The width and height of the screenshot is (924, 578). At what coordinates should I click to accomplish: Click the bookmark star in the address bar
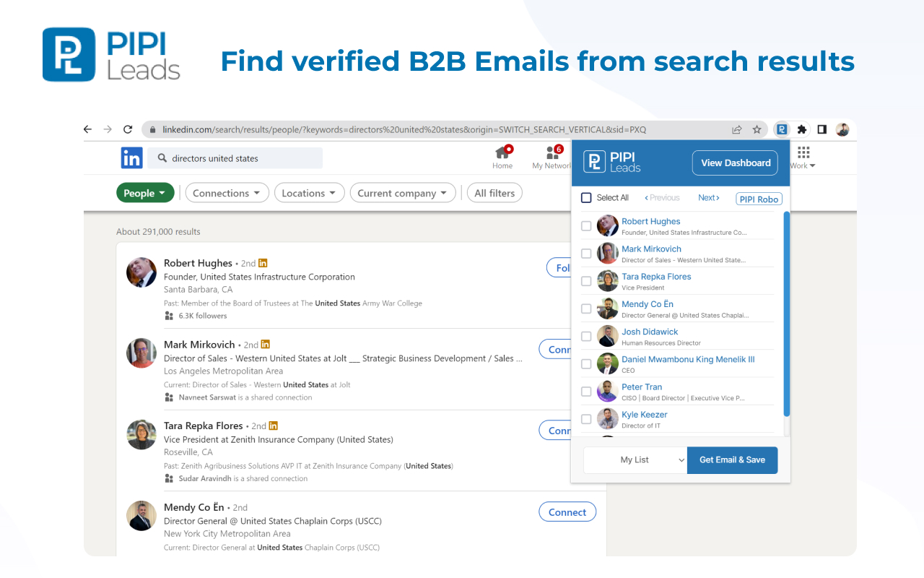point(757,129)
